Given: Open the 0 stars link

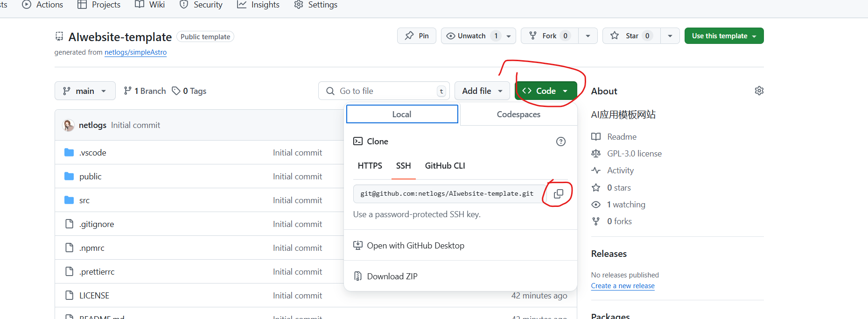Looking at the screenshot, I should click(619, 187).
